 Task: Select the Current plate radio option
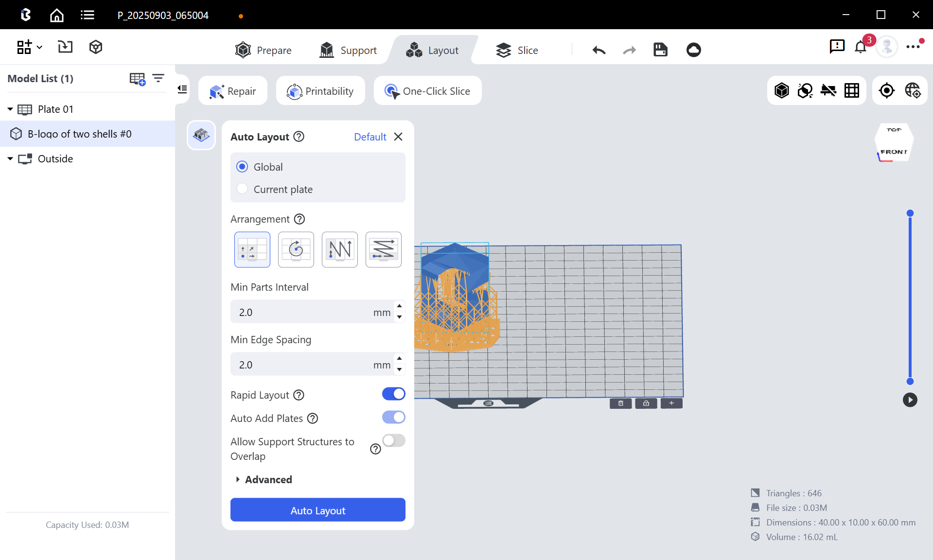(242, 189)
